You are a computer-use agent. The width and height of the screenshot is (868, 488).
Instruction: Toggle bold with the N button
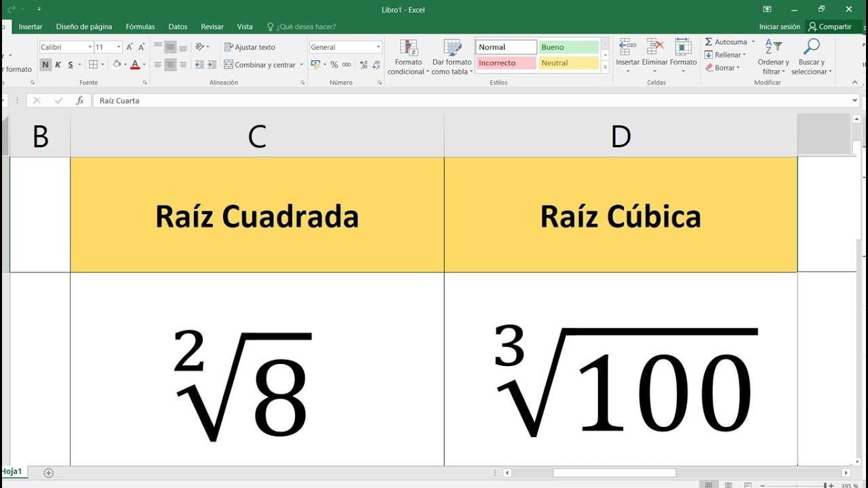[x=45, y=64]
